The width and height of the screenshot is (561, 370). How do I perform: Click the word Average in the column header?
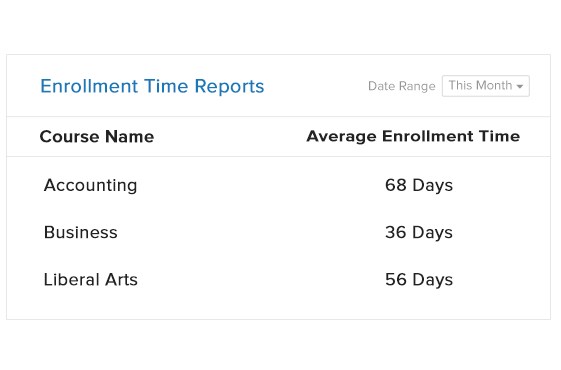[342, 136]
